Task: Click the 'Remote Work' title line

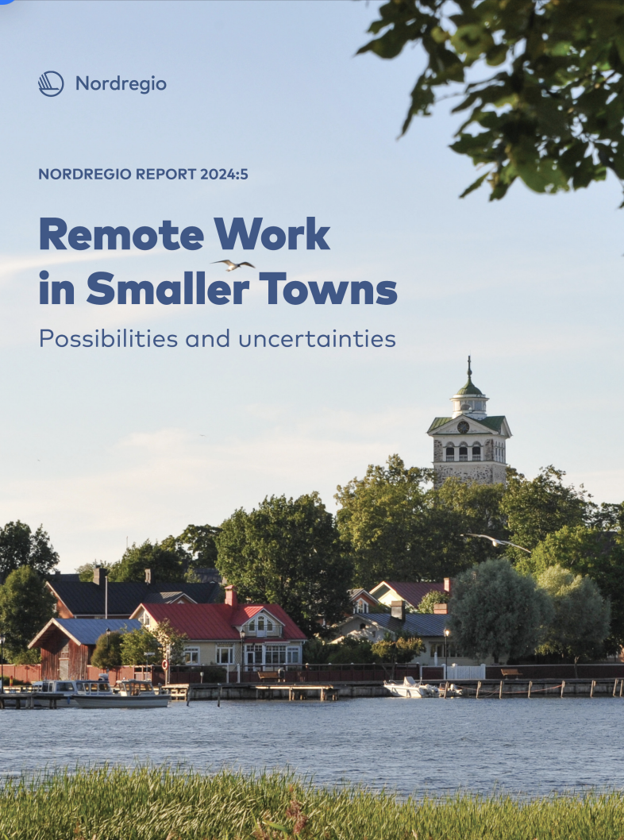Action: click(184, 234)
